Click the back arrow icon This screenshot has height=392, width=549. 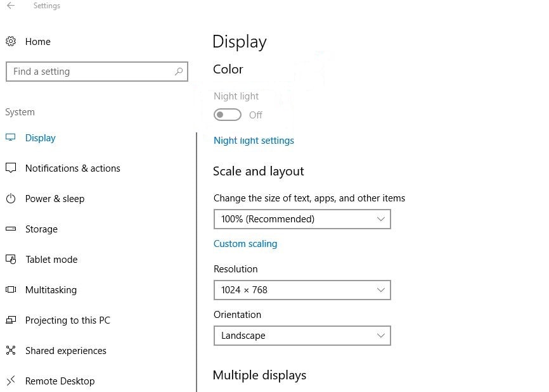point(11,5)
